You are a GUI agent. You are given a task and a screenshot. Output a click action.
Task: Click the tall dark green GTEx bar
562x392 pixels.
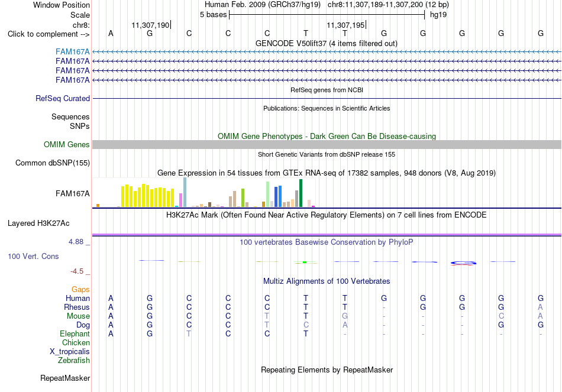301,193
